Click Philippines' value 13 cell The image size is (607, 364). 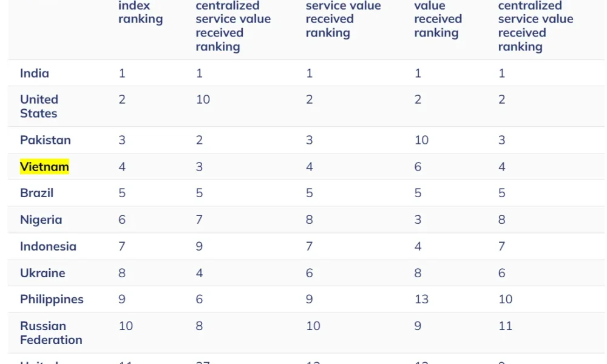pos(422,300)
